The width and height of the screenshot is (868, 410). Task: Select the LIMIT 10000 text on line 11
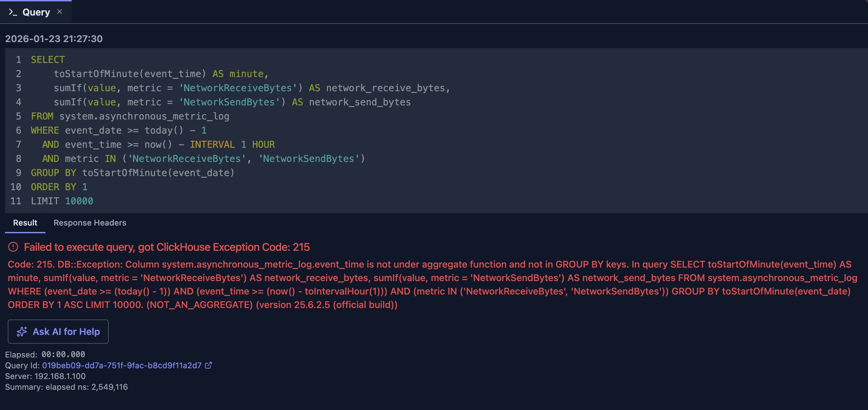[x=62, y=201]
